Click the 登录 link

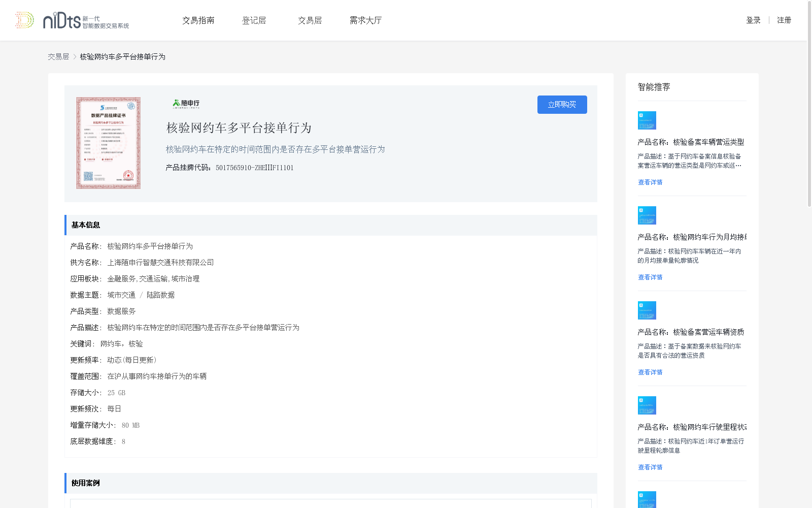coord(753,20)
